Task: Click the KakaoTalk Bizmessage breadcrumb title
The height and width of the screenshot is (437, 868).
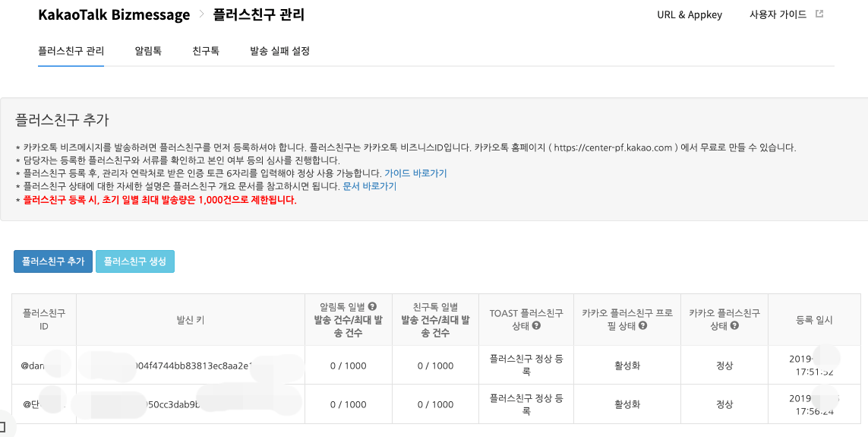Action: [114, 15]
